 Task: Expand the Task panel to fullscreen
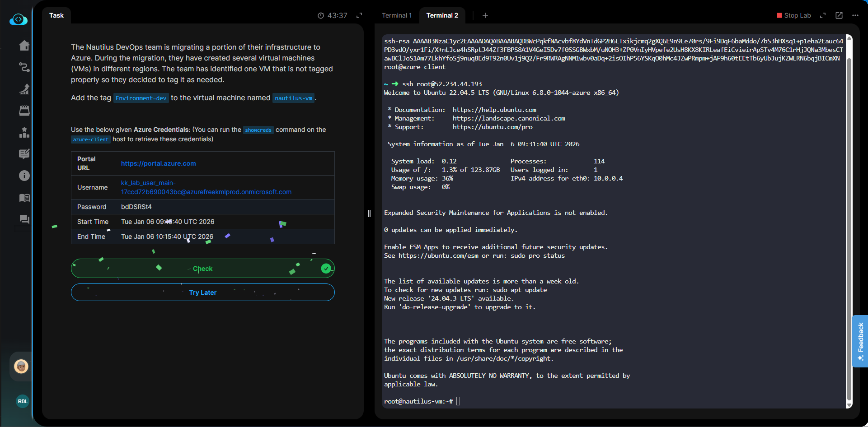coord(359,15)
